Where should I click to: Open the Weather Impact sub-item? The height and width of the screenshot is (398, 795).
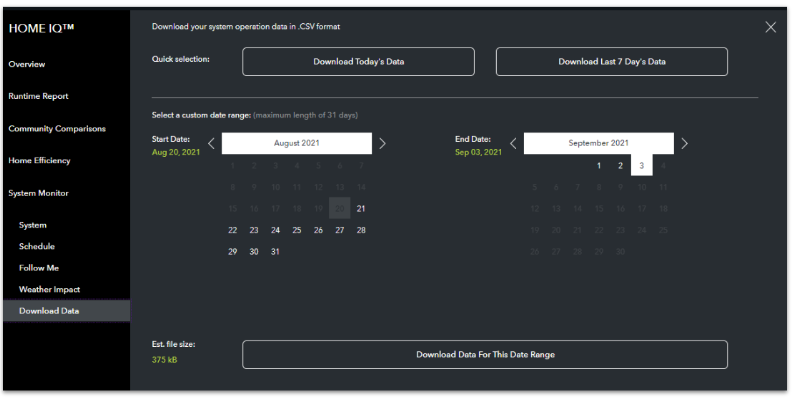(50, 290)
